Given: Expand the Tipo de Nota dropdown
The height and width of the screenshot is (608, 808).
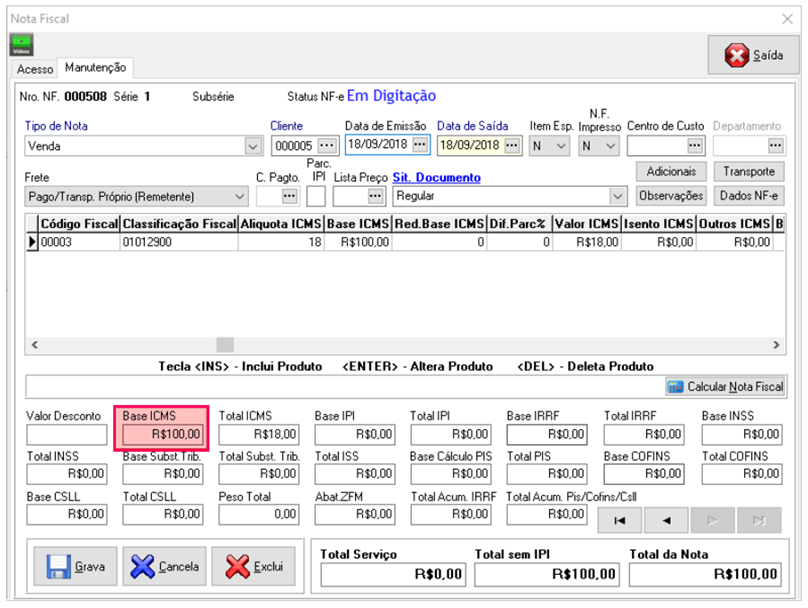Looking at the screenshot, I should click(252, 146).
